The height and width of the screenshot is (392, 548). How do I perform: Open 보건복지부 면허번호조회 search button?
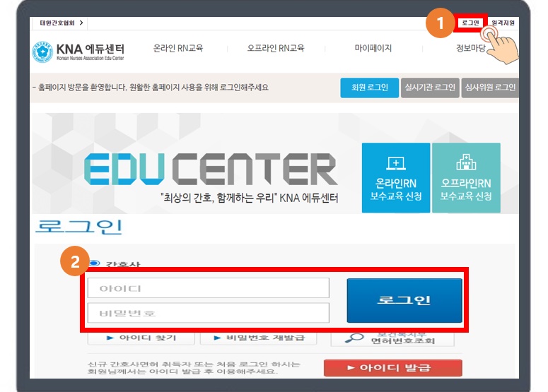pos(392,338)
